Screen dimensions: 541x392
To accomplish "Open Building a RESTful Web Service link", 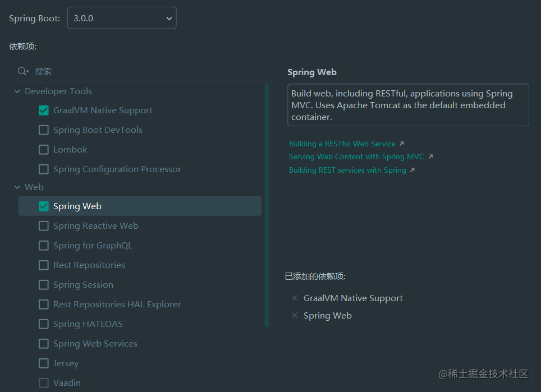I will [x=342, y=144].
